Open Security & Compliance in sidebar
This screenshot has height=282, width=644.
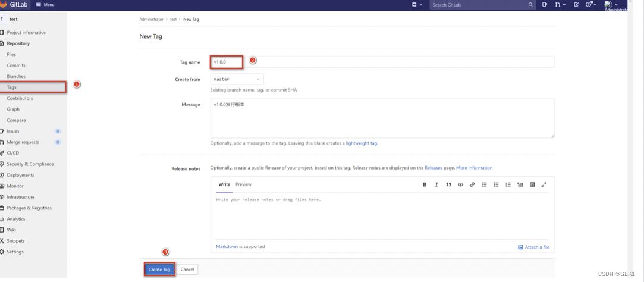[30, 164]
